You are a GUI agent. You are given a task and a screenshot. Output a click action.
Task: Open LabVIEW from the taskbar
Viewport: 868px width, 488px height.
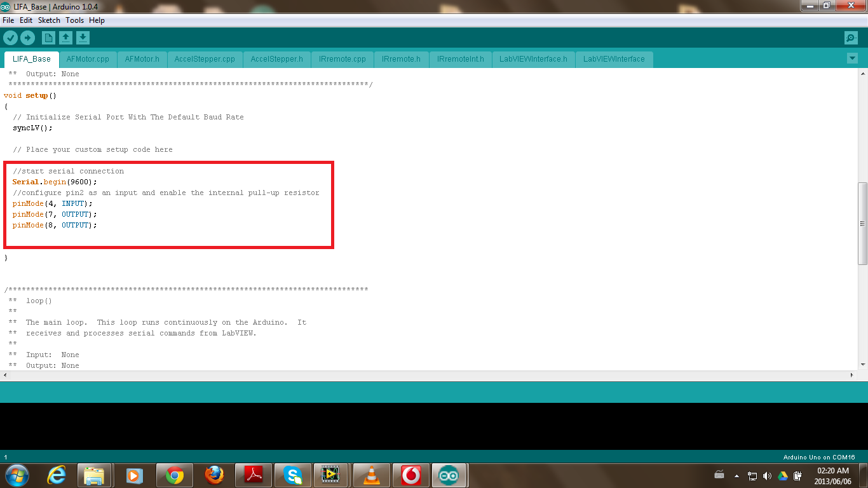coord(330,475)
